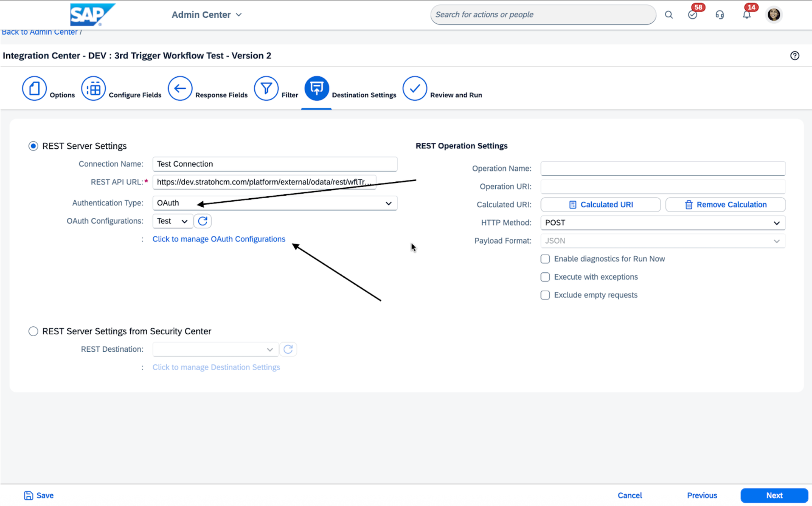Switch to Destination Settings step
Screen dimensions: 812x506
(316, 88)
